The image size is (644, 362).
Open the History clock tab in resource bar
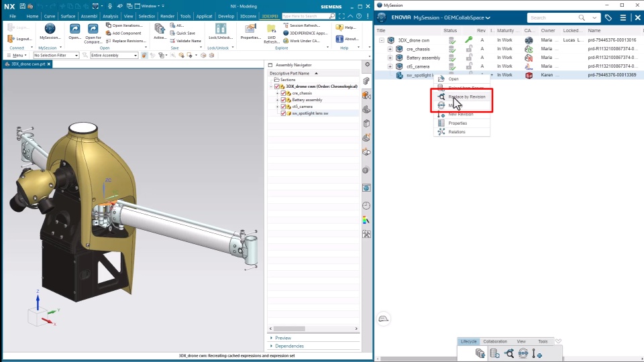coord(366,206)
